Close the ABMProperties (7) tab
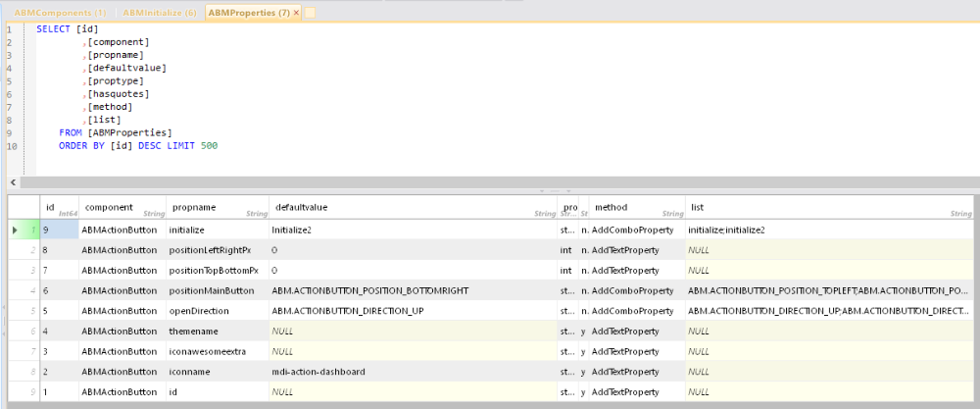The width and height of the screenshot is (980, 409). click(296, 13)
